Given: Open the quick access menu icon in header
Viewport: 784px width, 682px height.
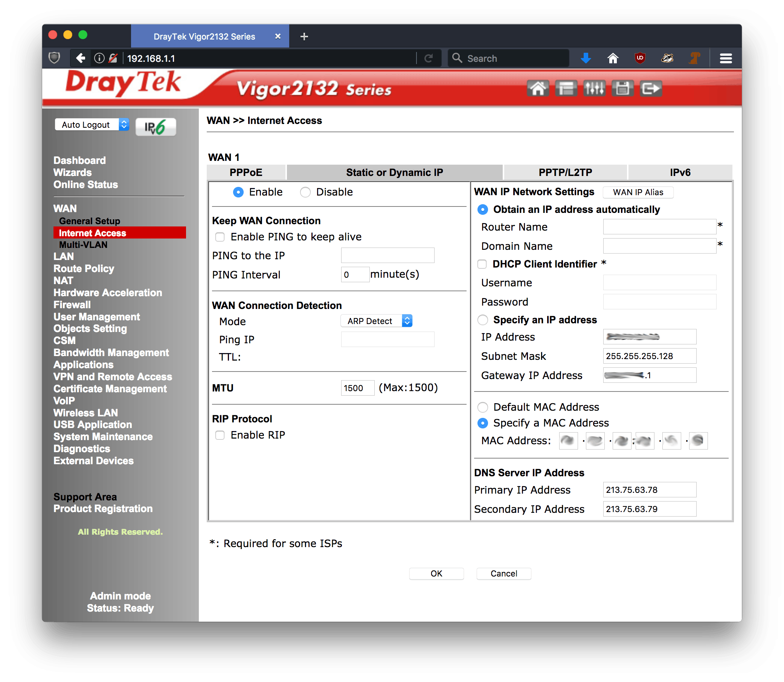Looking at the screenshot, I should coord(566,89).
